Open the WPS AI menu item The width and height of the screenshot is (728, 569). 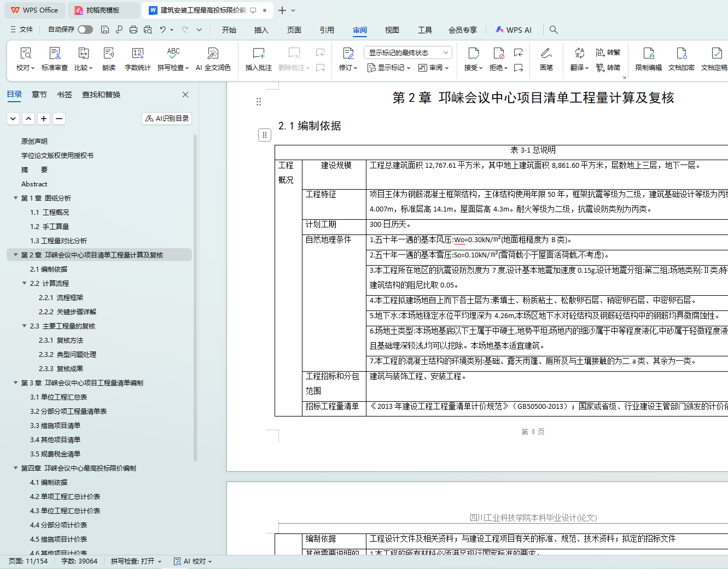pyautogui.click(x=513, y=30)
